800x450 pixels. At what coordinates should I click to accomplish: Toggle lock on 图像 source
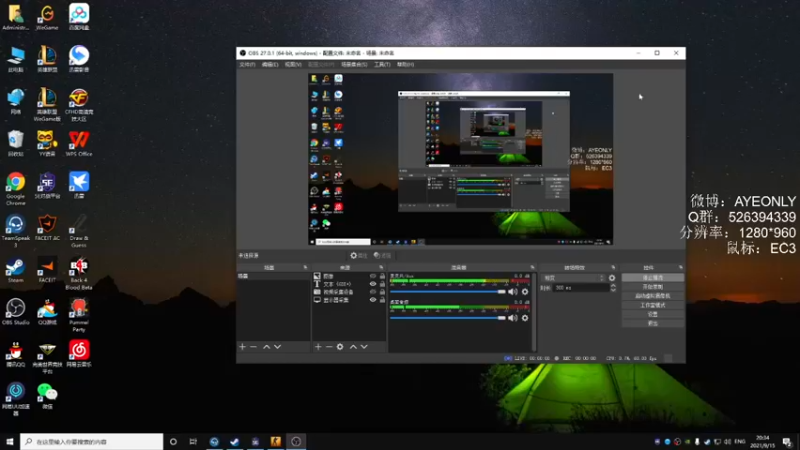tap(382, 276)
